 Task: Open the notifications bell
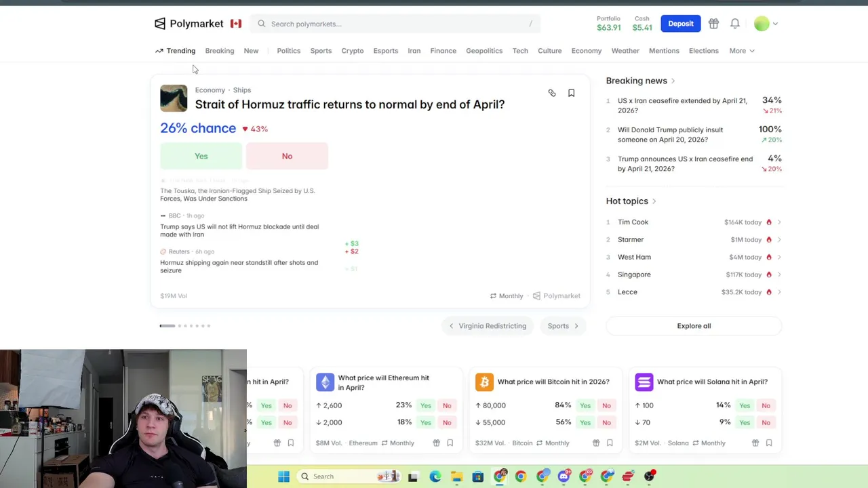tap(735, 24)
